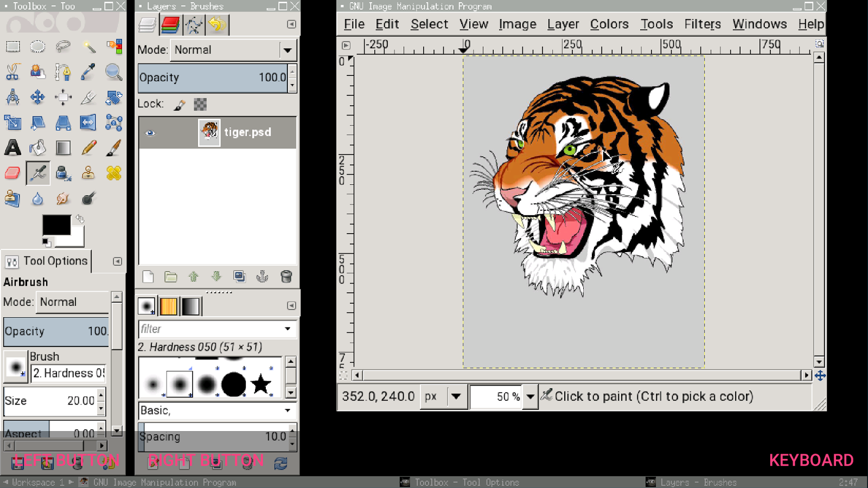This screenshot has width=868, height=488.
Task: Switch to the Patterns tab
Action: pyautogui.click(x=169, y=306)
